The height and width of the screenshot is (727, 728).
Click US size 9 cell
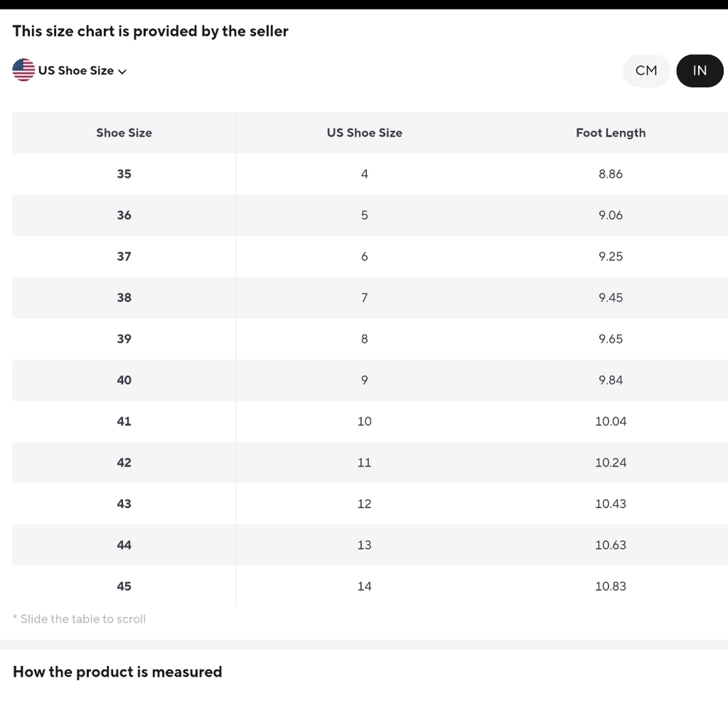click(x=365, y=380)
